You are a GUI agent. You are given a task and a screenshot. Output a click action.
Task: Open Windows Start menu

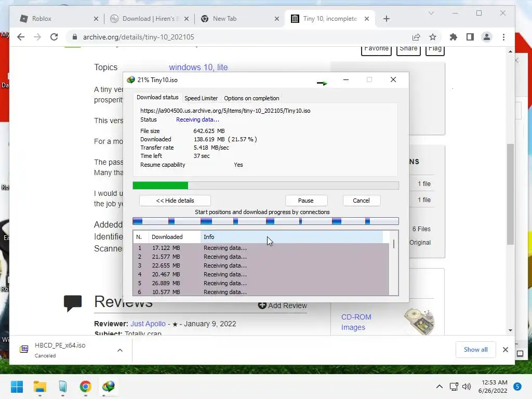tap(17, 387)
